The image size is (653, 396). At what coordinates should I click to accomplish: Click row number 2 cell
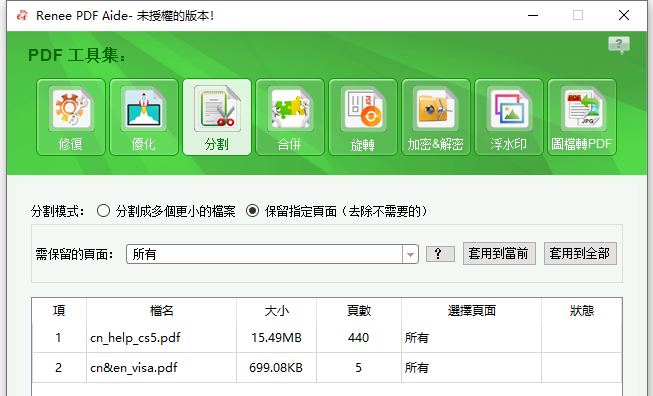[x=59, y=368]
